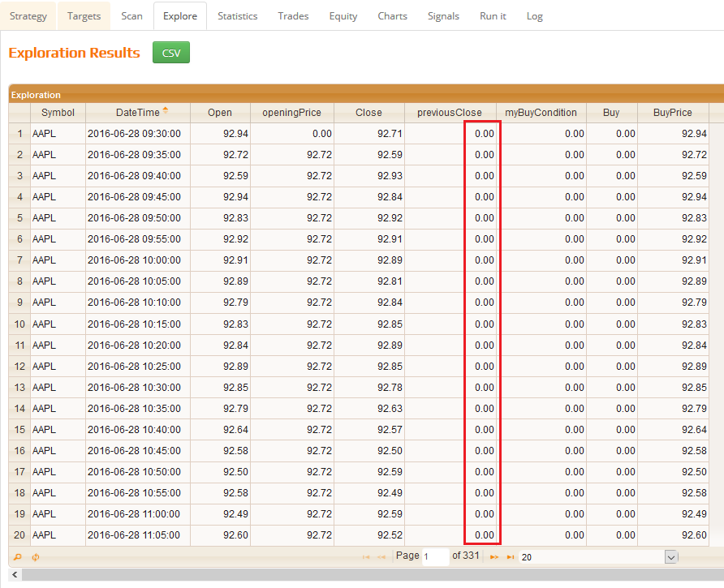724x588 pixels.
Task: Click the search magnifier icon below the table
Action: (x=18, y=557)
